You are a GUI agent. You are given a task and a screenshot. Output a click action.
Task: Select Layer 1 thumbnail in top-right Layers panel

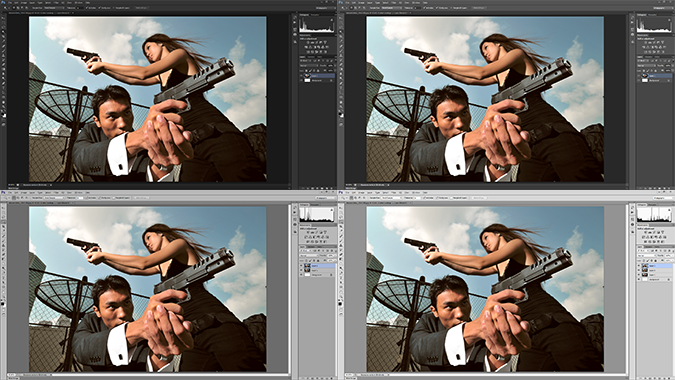coord(644,76)
